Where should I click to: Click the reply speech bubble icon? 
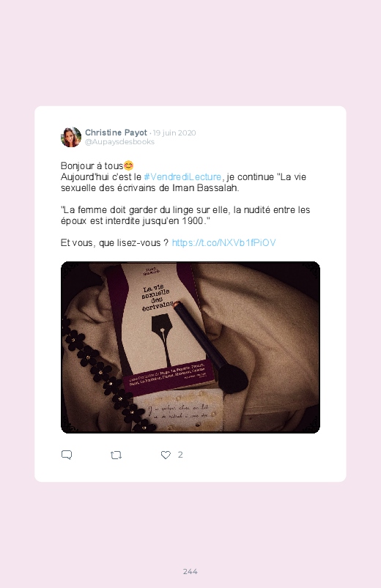pos(67,455)
